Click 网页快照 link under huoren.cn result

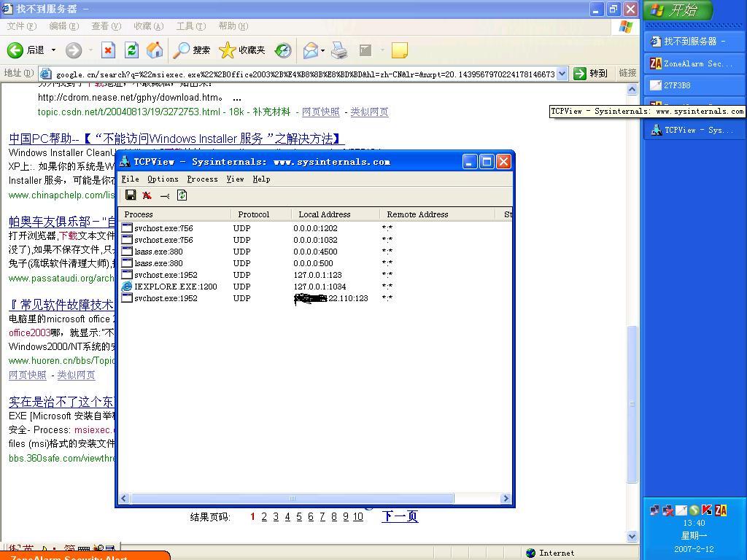(x=28, y=375)
